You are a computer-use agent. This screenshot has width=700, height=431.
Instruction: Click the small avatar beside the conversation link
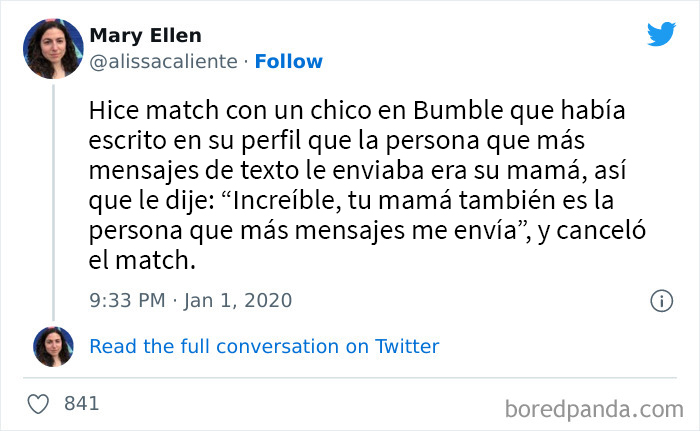coord(52,347)
